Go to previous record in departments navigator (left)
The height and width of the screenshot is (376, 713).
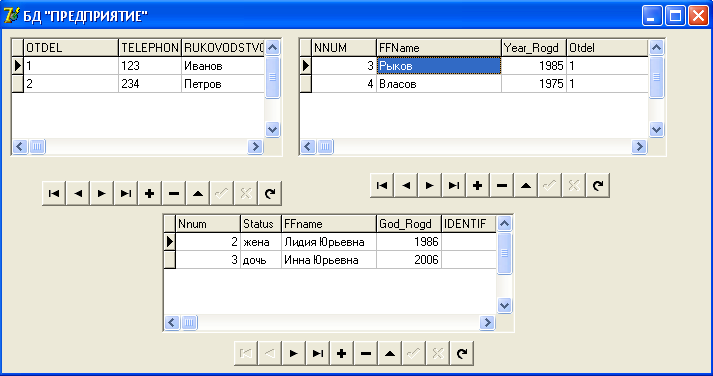point(78,193)
